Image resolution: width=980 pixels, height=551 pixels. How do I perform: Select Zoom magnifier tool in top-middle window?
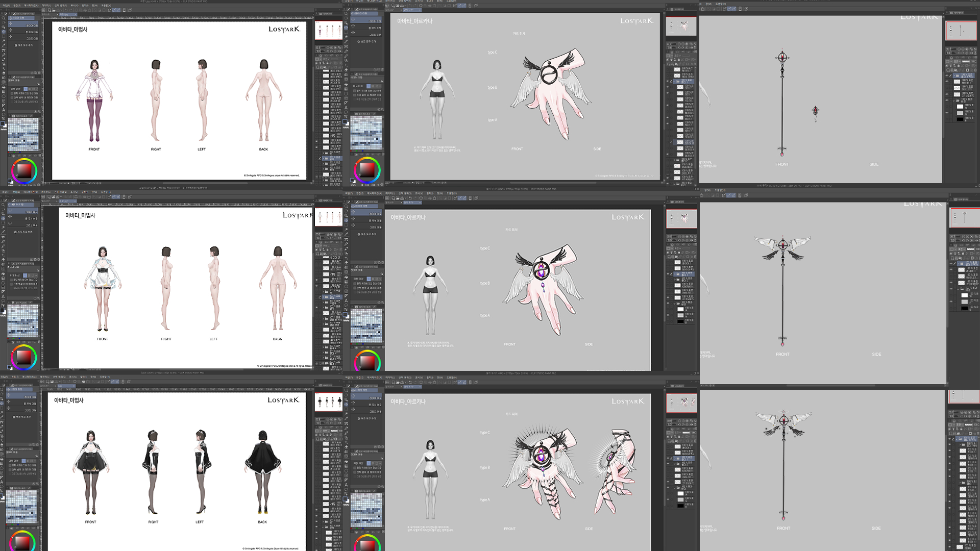coord(346,14)
